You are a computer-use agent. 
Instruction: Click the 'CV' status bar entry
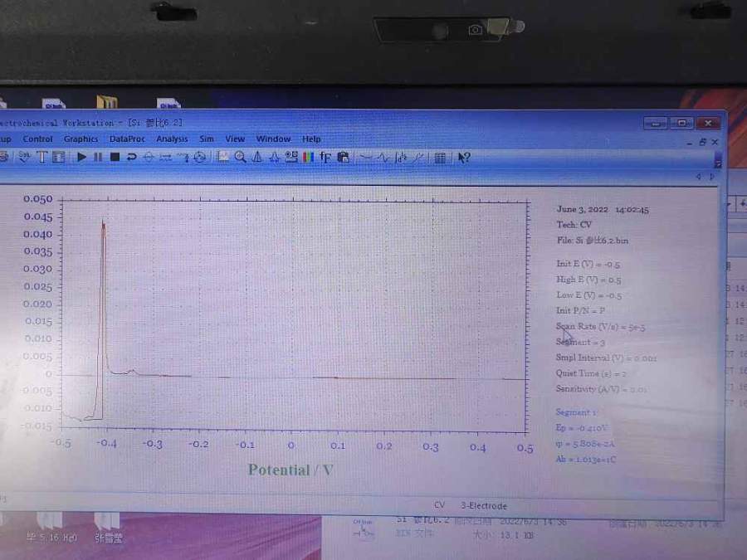coord(439,504)
